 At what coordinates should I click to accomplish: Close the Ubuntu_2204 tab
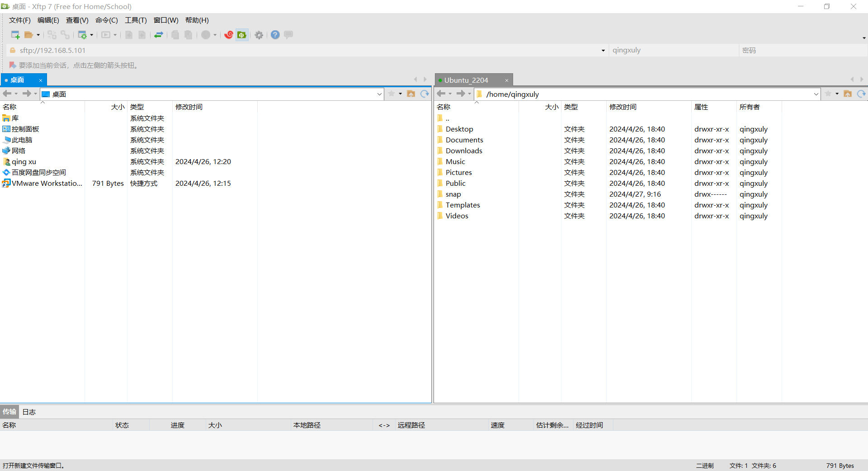point(507,80)
